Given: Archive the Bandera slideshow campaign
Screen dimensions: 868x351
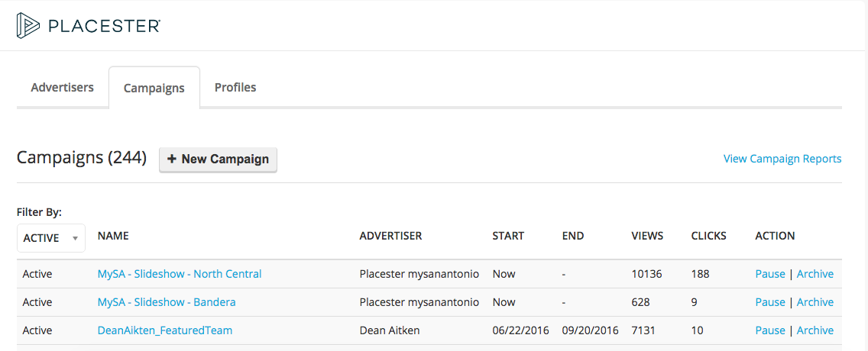Looking at the screenshot, I should 815,302.
